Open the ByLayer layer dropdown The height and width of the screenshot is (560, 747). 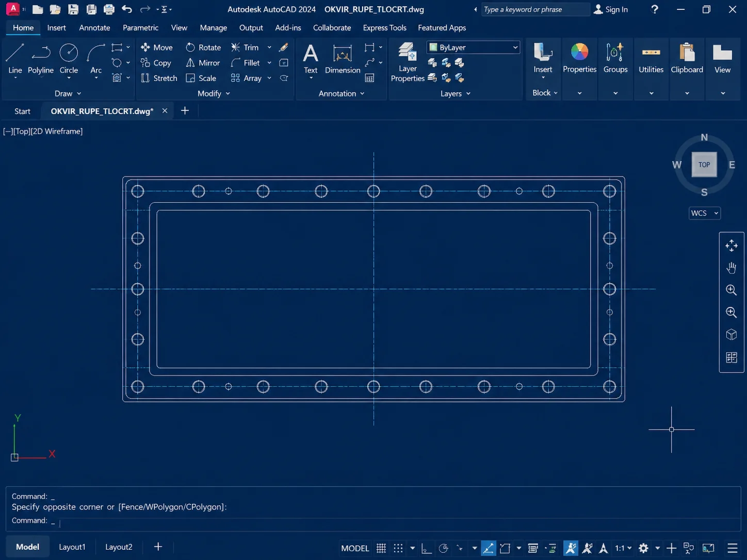tap(474, 47)
